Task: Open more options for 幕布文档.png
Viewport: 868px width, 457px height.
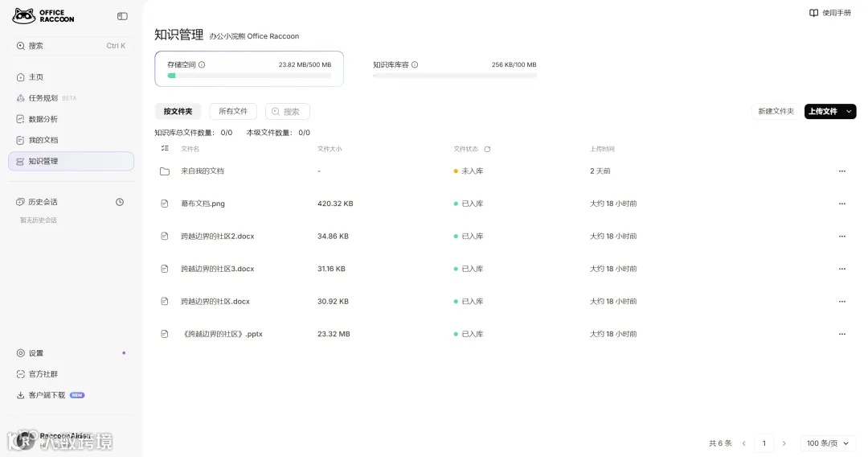Action: (x=842, y=204)
